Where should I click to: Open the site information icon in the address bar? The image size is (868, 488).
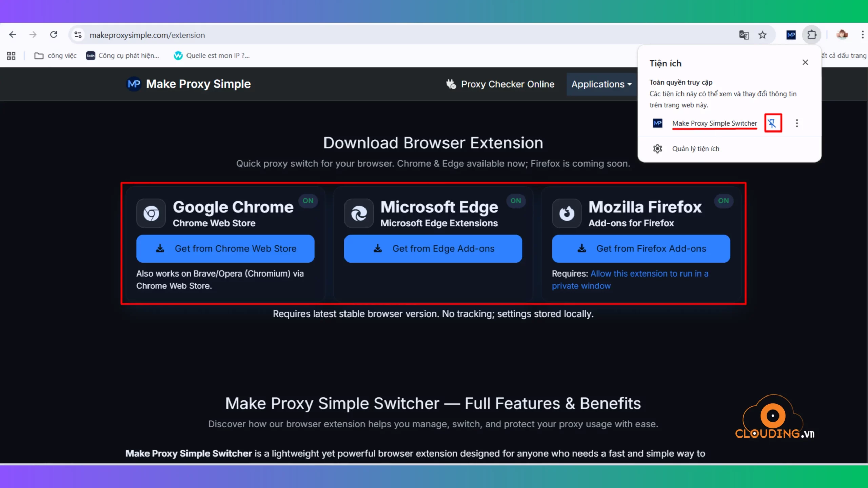78,35
